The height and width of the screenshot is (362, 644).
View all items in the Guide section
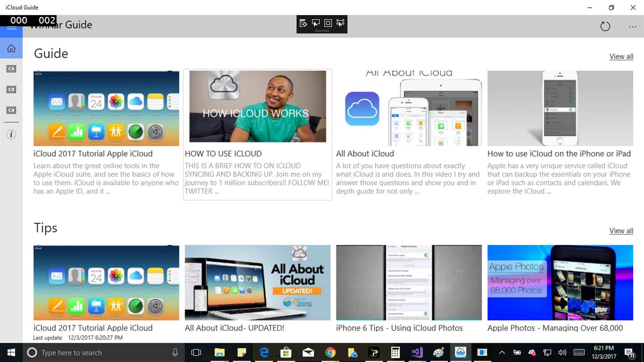pos(621,56)
